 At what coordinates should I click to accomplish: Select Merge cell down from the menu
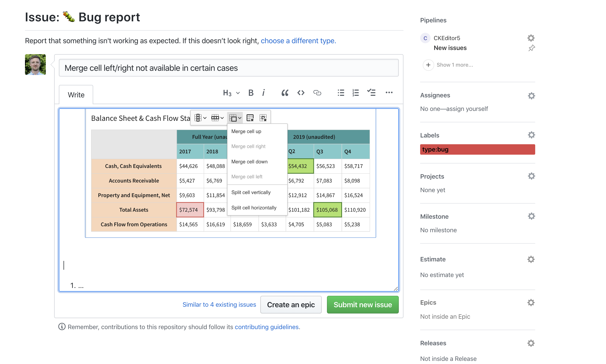click(249, 161)
